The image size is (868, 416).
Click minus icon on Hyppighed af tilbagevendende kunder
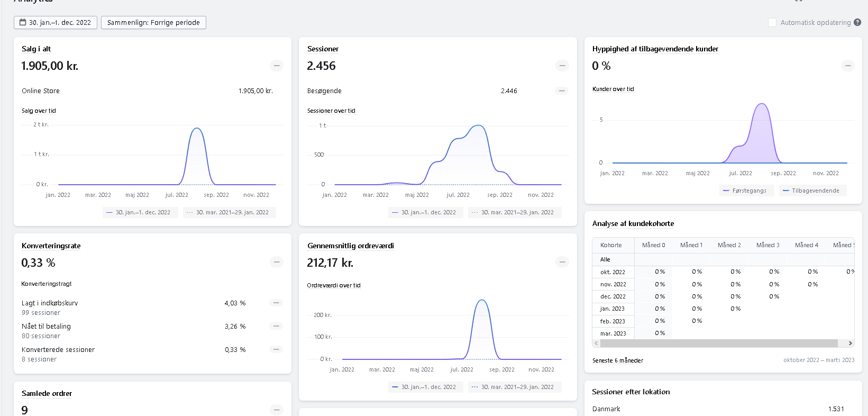847,66
